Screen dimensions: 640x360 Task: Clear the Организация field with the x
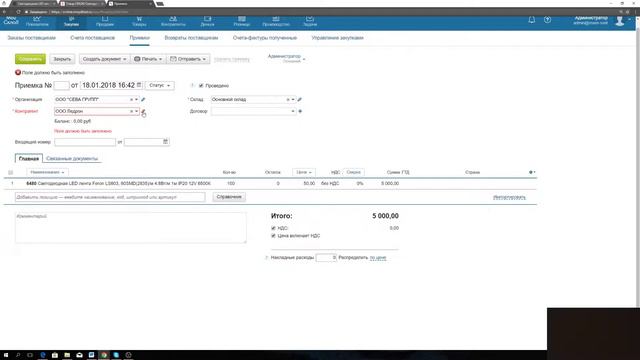point(131,99)
